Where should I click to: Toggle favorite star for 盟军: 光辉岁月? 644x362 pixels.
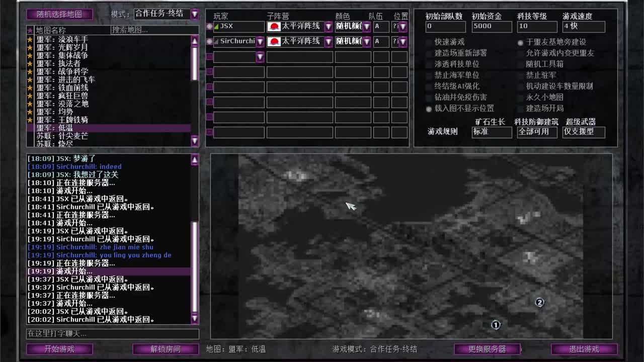[30, 47]
